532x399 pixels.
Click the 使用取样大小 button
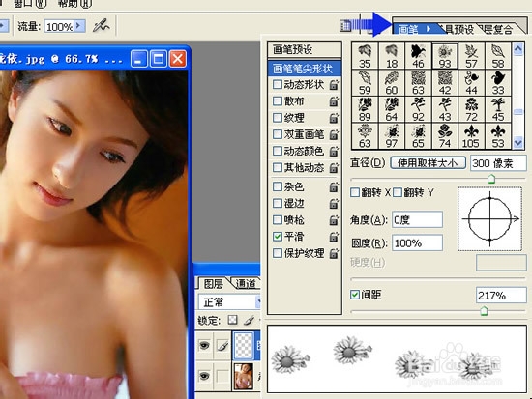428,163
